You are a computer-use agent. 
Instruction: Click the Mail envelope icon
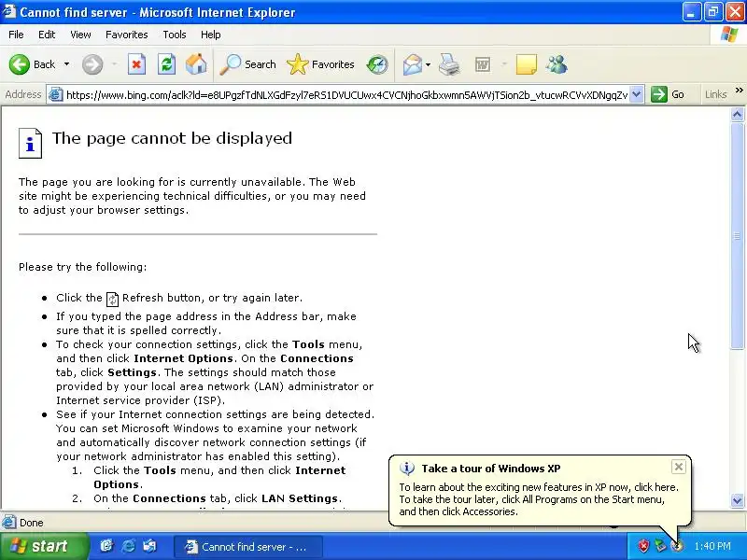(412, 64)
